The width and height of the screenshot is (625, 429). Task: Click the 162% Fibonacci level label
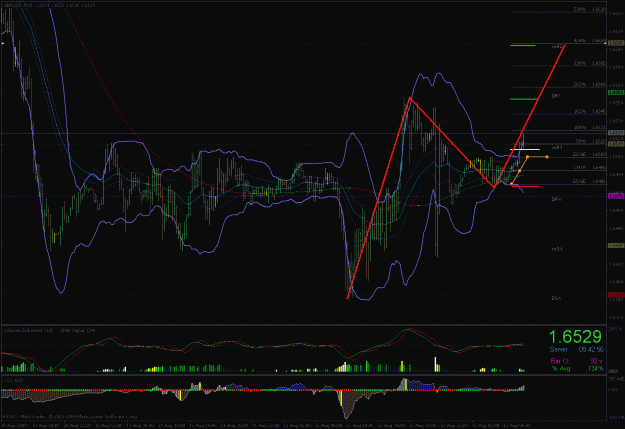580,111
